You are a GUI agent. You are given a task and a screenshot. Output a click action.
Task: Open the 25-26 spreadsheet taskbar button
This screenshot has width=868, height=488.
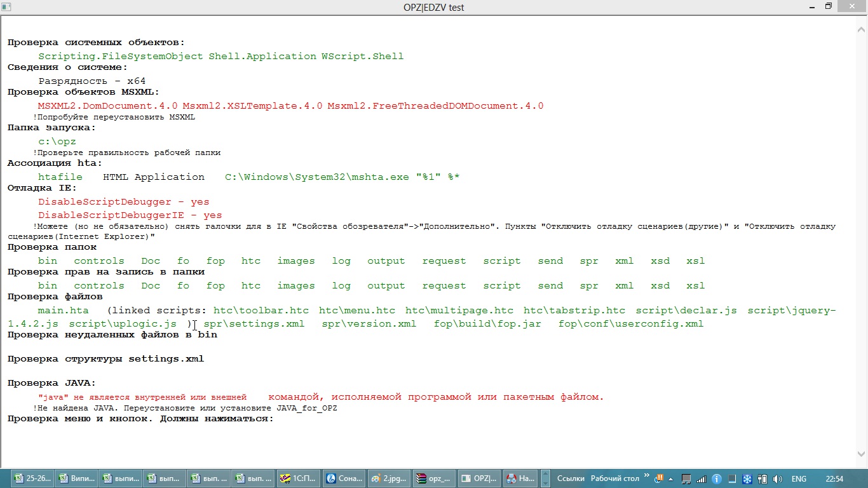(x=32, y=478)
